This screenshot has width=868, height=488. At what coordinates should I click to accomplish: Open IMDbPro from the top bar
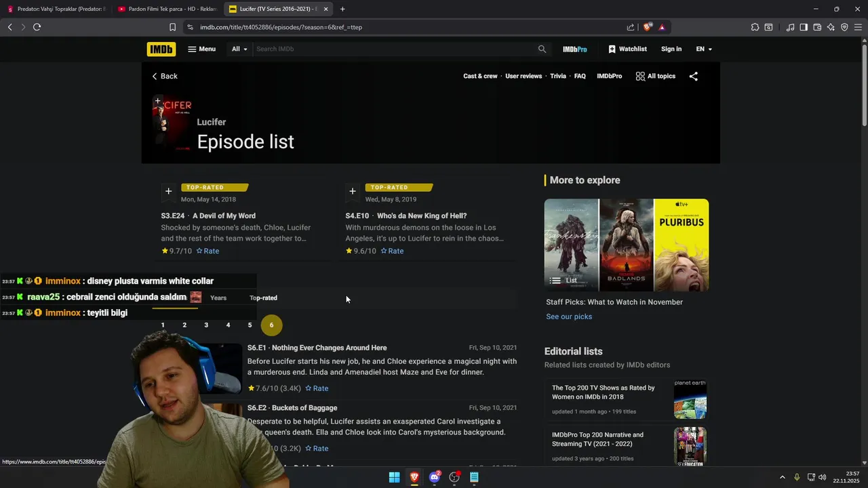pyautogui.click(x=574, y=49)
